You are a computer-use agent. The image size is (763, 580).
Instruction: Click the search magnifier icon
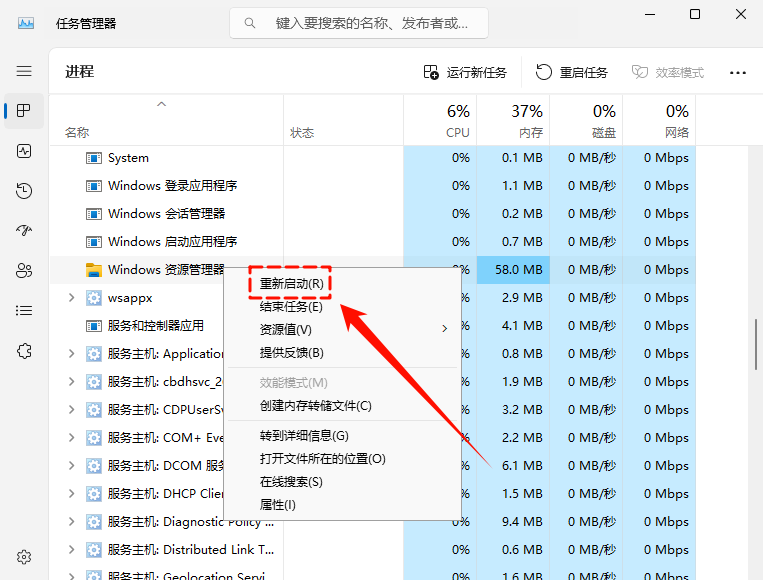click(x=250, y=23)
